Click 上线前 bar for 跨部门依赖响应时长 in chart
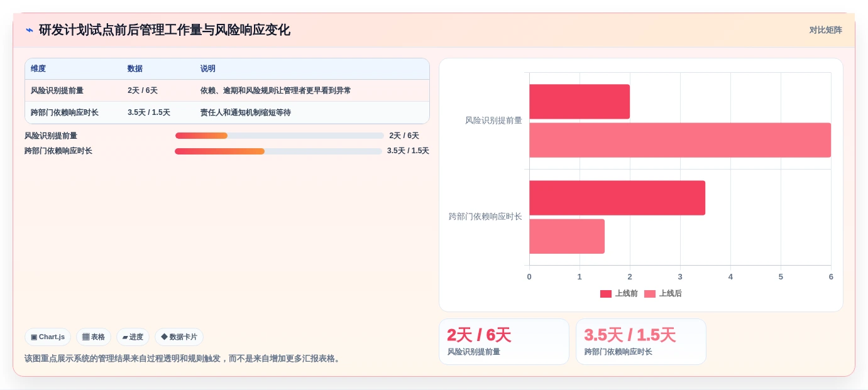Screen dimensions: 868x390 pos(617,198)
